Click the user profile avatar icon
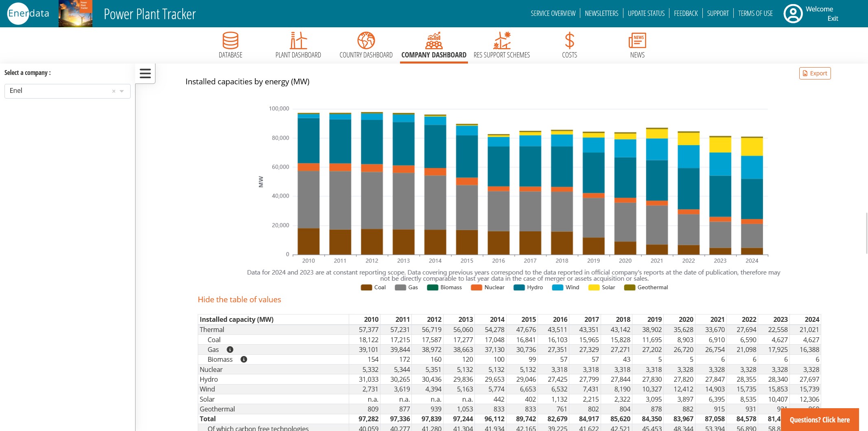 point(793,14)
